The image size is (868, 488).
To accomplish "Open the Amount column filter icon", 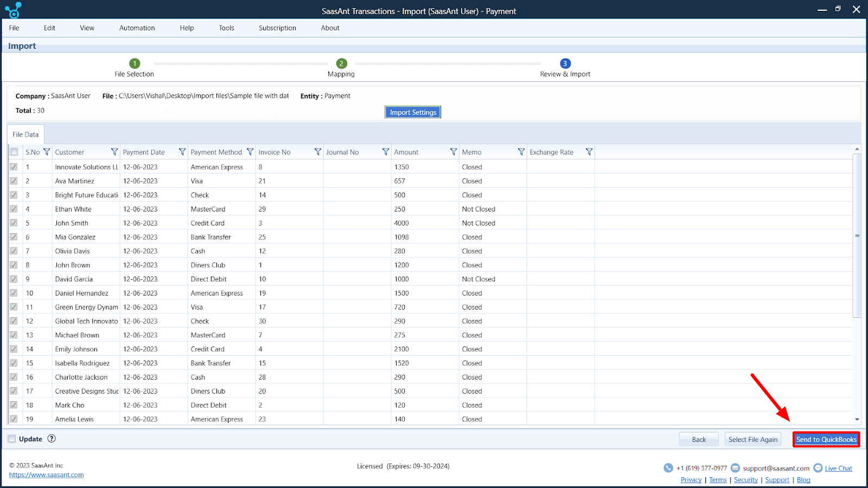I will pos(454,152).
